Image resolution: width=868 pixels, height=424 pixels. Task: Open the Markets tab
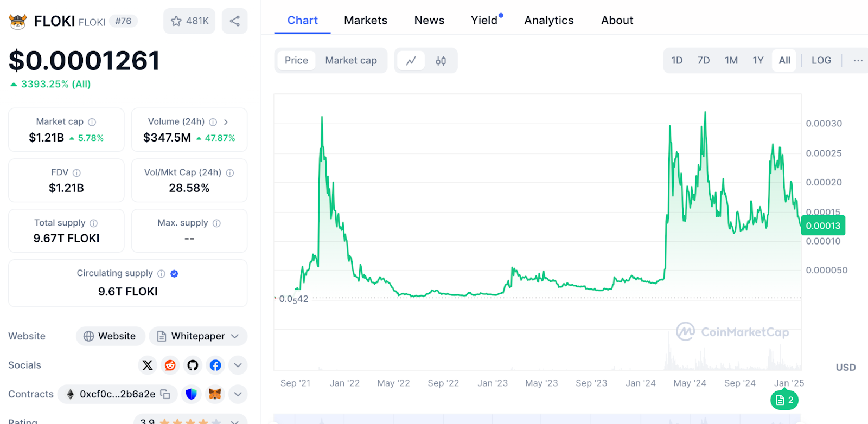(x=366, y=20)
